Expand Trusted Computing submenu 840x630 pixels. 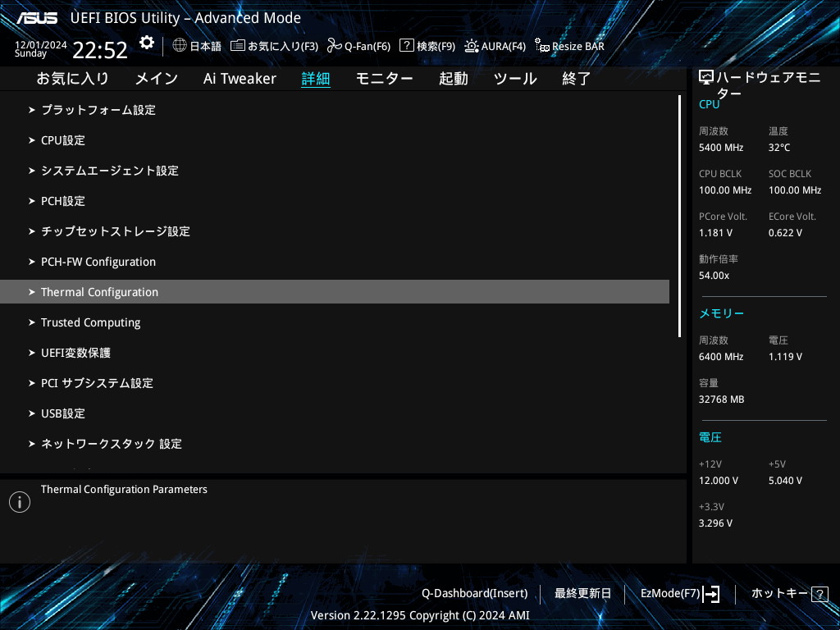point(335,322)
